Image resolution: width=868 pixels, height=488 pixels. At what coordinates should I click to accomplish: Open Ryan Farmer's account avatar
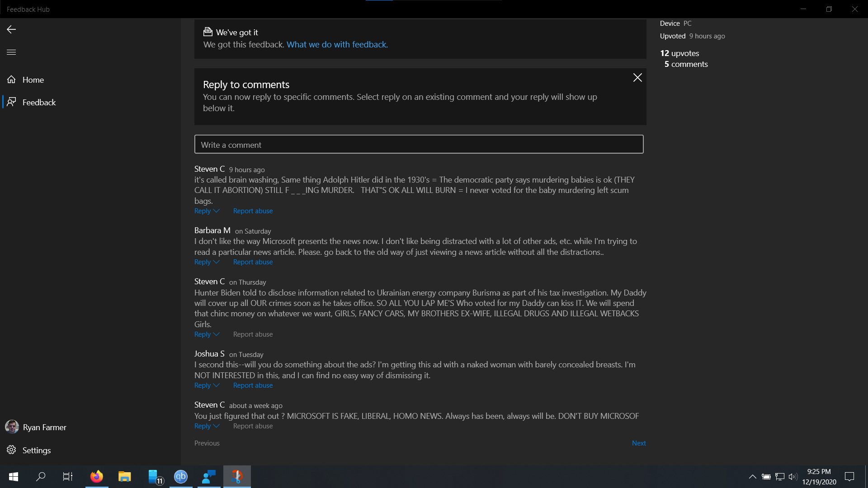tap(12, 427)
